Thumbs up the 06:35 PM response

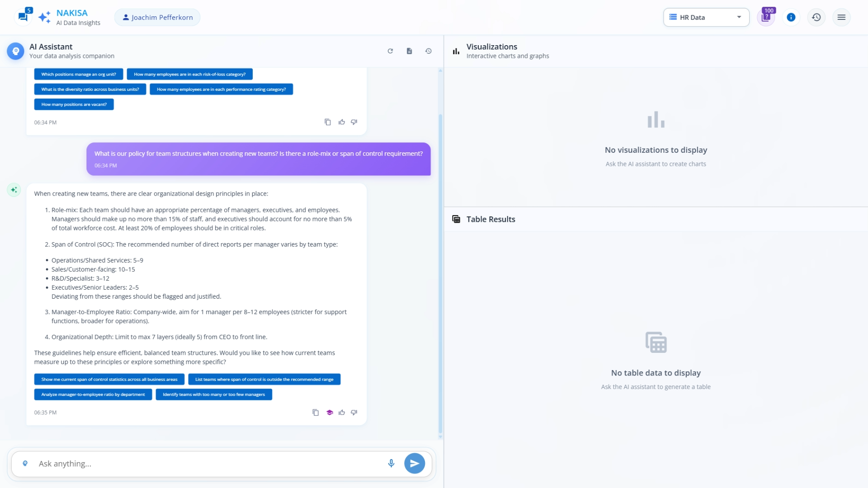[342, 413]
